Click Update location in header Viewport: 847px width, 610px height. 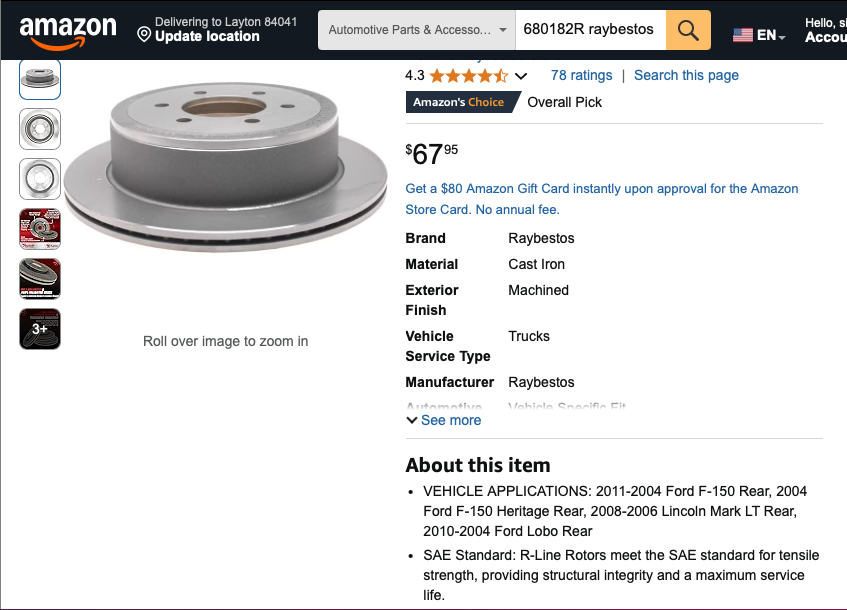click(207, 37)
